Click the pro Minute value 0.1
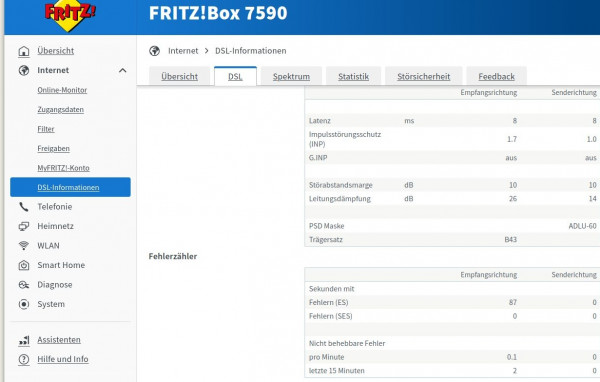 512,357
